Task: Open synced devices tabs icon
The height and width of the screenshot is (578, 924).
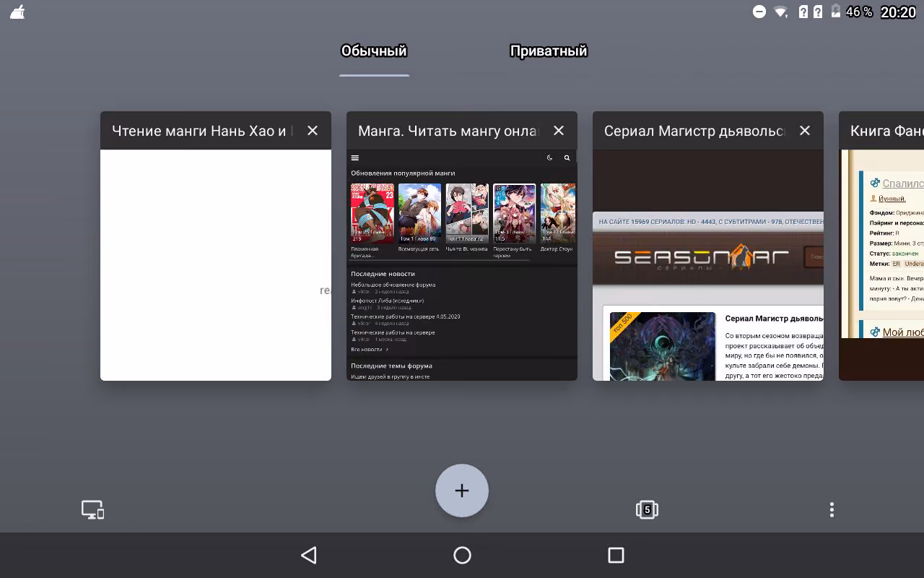Action: 93,510
